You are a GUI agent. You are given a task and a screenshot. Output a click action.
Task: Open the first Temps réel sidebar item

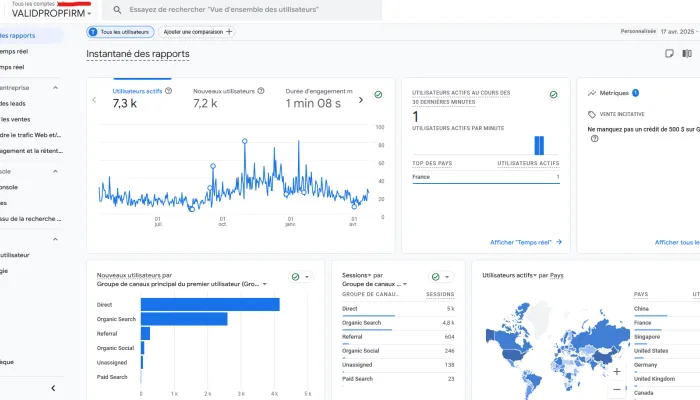click(14, 51)
